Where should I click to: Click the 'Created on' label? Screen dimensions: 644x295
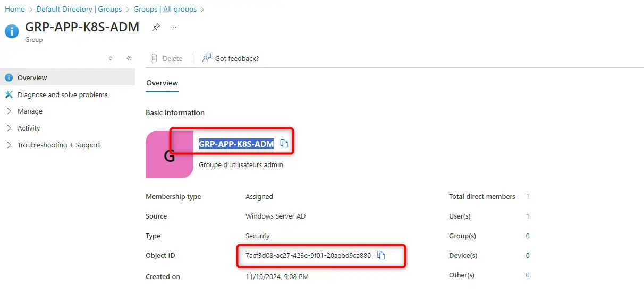tap(163, 277)
